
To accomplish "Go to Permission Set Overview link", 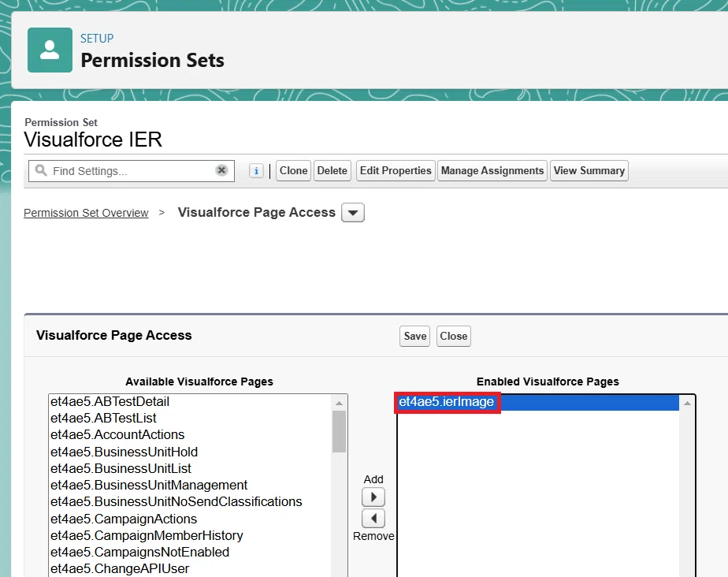I will click(86, 213).
